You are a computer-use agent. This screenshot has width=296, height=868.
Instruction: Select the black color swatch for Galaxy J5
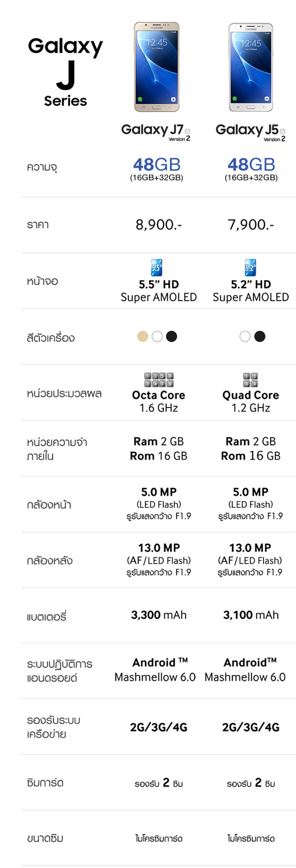[259, 336]
